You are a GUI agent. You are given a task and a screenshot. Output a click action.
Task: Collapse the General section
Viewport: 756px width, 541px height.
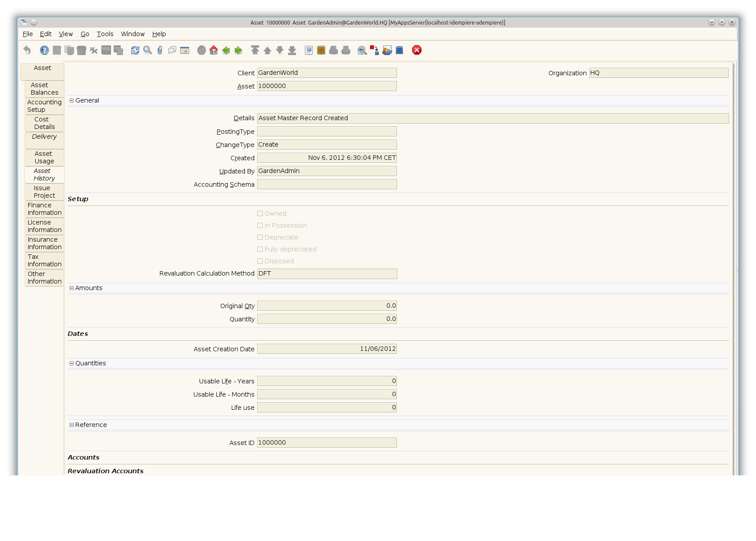71,100
